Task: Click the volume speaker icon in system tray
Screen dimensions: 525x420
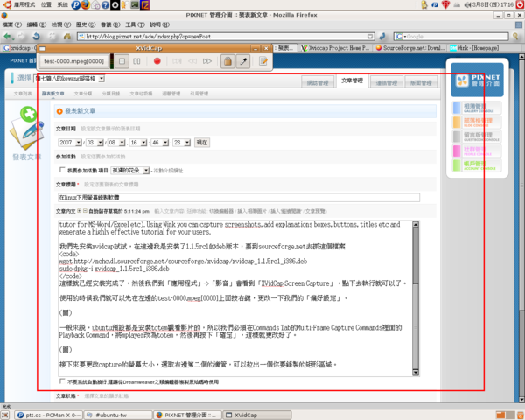Action: pyautogui.click(x=467, y=4)
